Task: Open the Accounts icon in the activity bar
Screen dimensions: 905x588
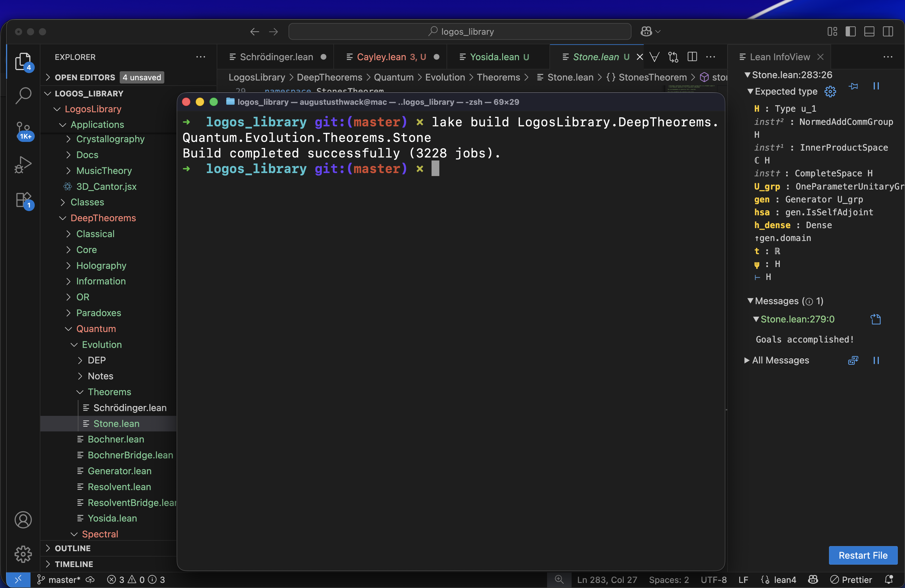Action: point(23,519)
